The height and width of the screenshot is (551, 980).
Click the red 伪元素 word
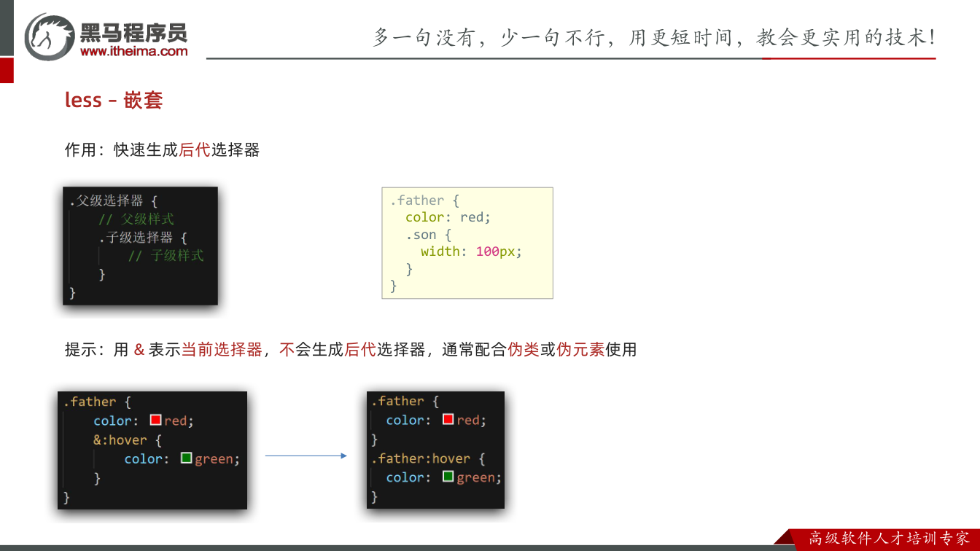pos(580,350)
